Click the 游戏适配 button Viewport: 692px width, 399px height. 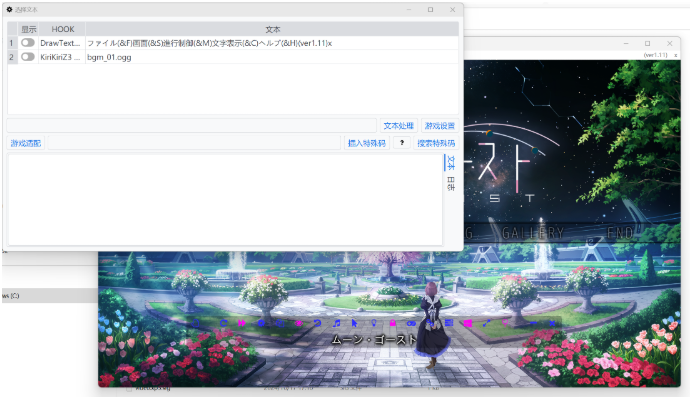[x=26, y=143]
